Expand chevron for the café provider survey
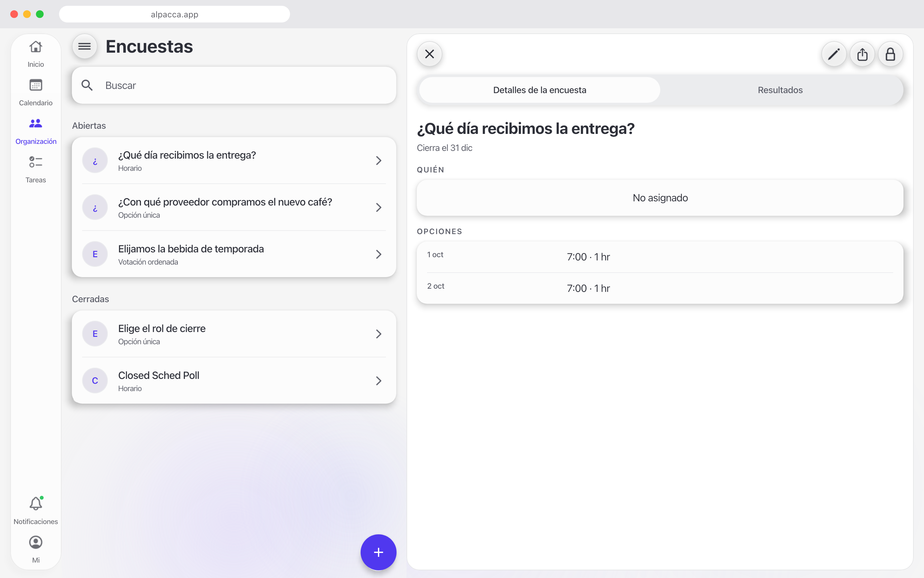The image size is (924, 578). coord(378,207)
